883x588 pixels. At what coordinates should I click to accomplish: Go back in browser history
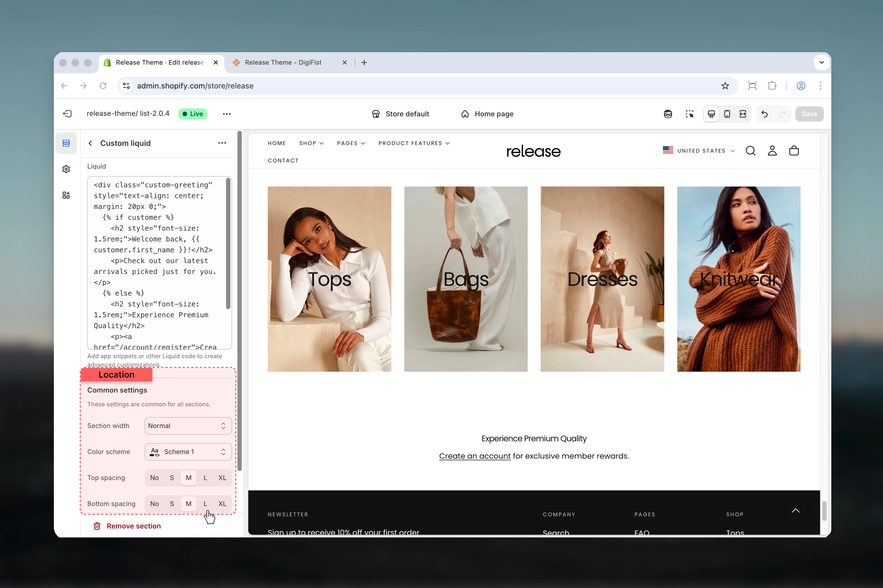tap(64, 86)
